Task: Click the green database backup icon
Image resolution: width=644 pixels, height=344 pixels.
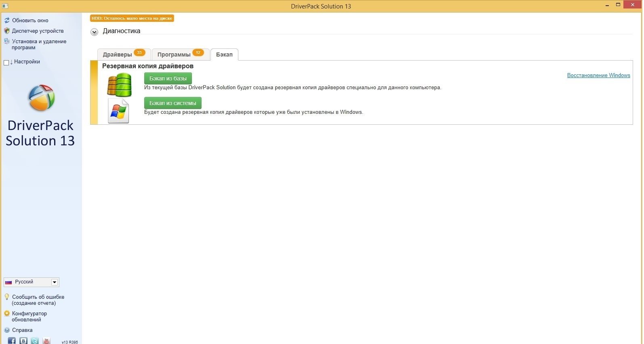Action: [x=119, y=85]
